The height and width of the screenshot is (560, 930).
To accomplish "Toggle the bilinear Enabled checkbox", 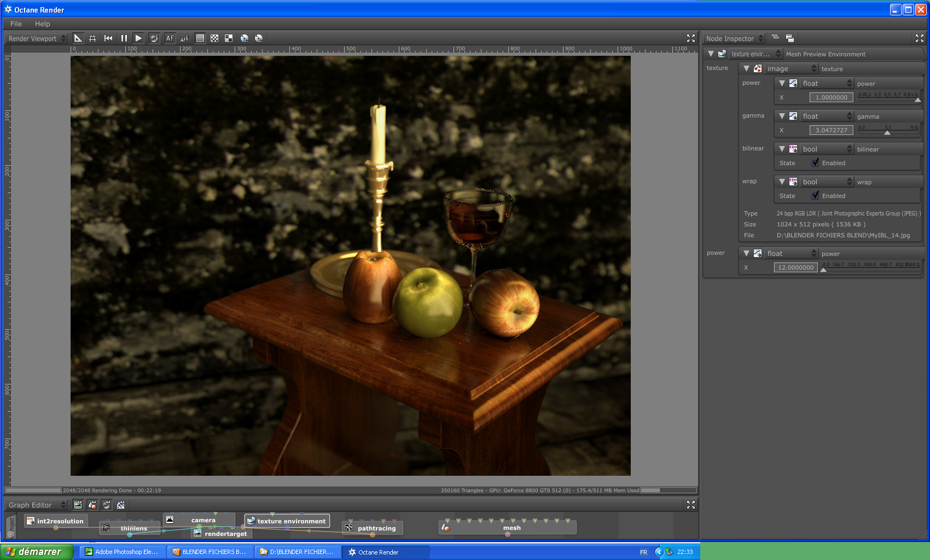I will point(815,162).
